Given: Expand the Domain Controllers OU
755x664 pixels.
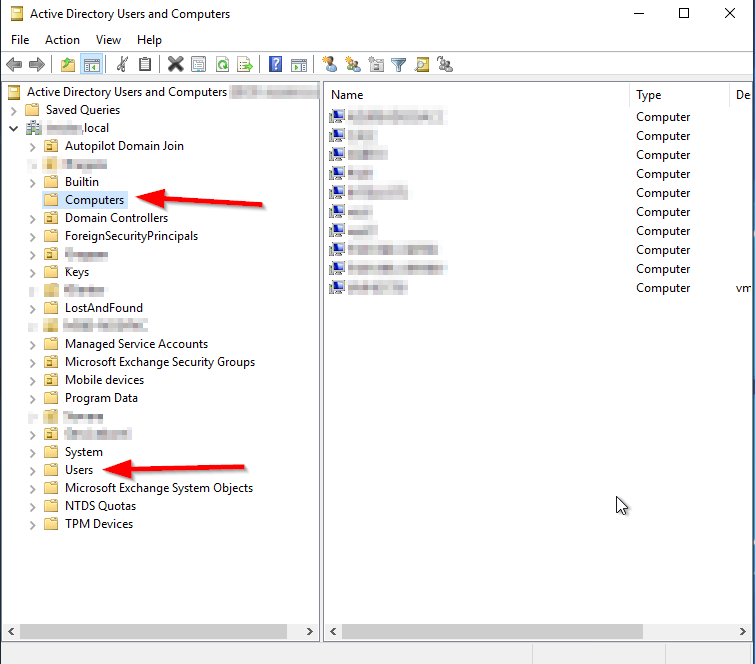Looking at the screenshot, I should click(32, 219).
